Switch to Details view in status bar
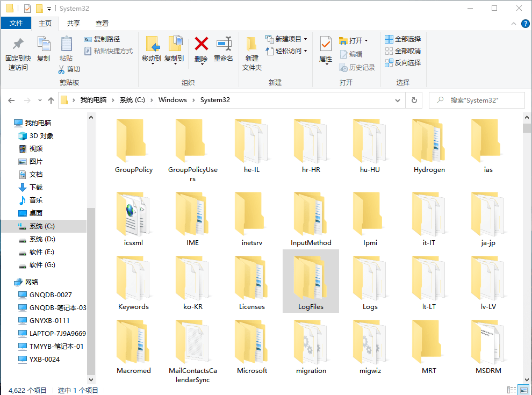The height and width of the screenshot is (395, 532). point(511,390)
